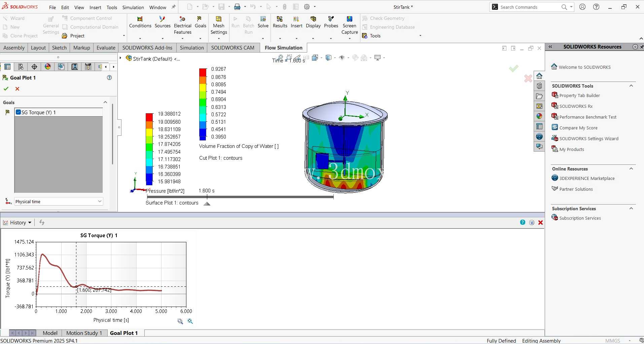The image size is (644, 344).
Task: Switch to the Model bottom tab
Action: (50, 333)
